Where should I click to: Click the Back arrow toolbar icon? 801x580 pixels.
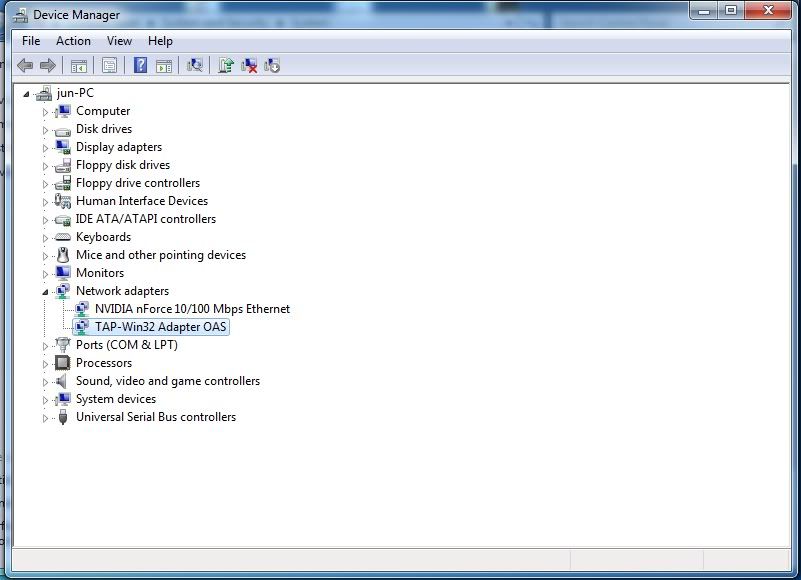[25, 66]
